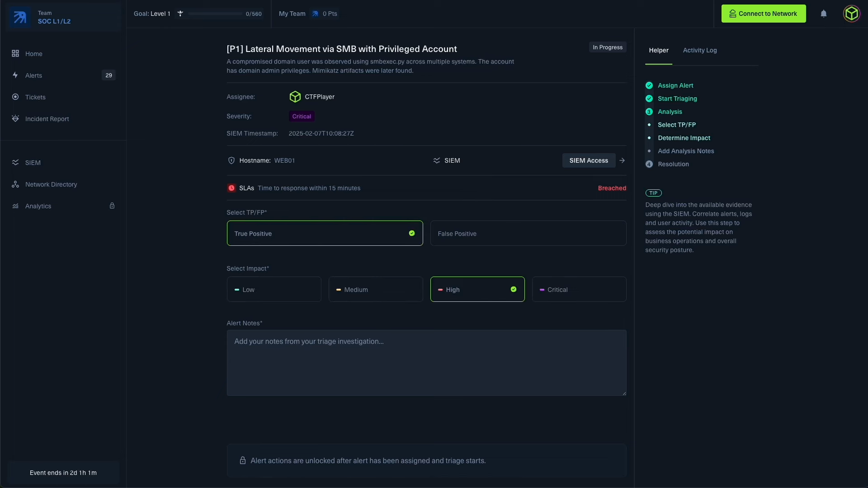Open the user profile cube avatar
The width and height of the screenshot is (868, 488).
click(x=851, y=14)
